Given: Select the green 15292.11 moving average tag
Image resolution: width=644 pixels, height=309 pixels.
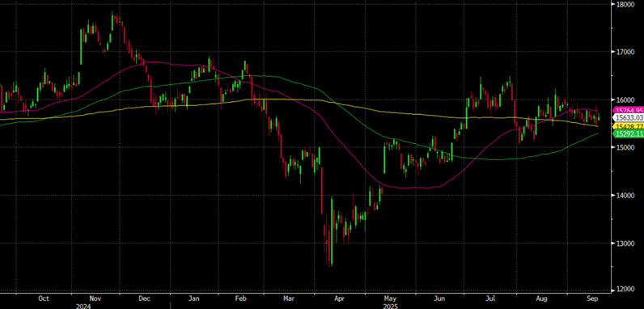Looking at the screenshot, I should [628, 134].
